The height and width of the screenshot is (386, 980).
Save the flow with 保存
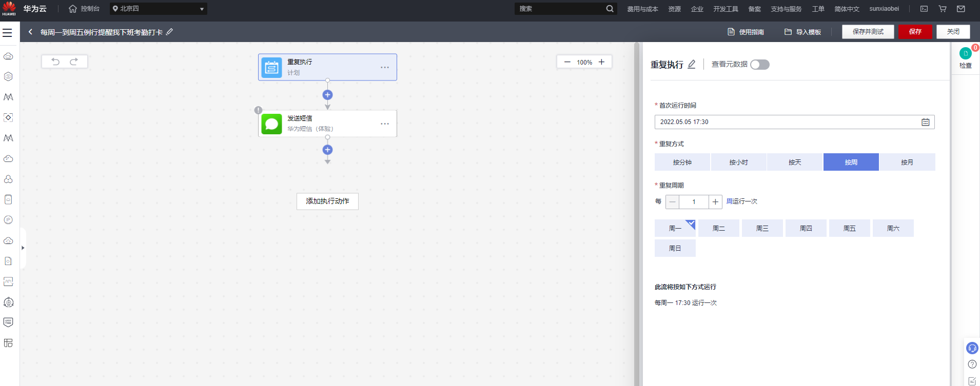pyautogui.click(x=915, y=32)
